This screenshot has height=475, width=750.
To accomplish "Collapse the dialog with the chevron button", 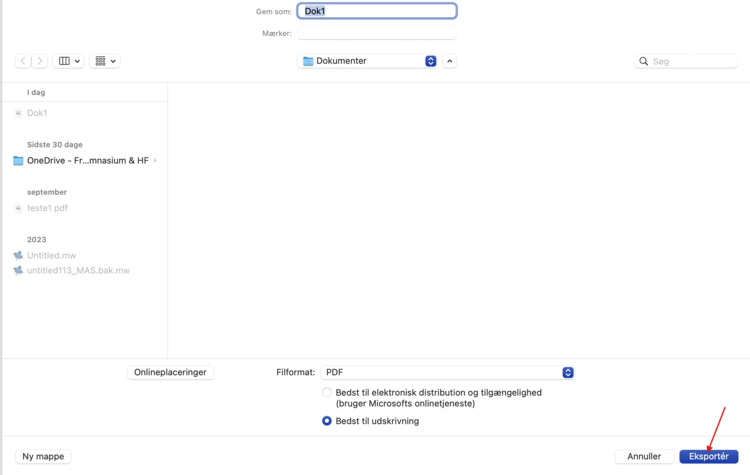I will point(450,61).
